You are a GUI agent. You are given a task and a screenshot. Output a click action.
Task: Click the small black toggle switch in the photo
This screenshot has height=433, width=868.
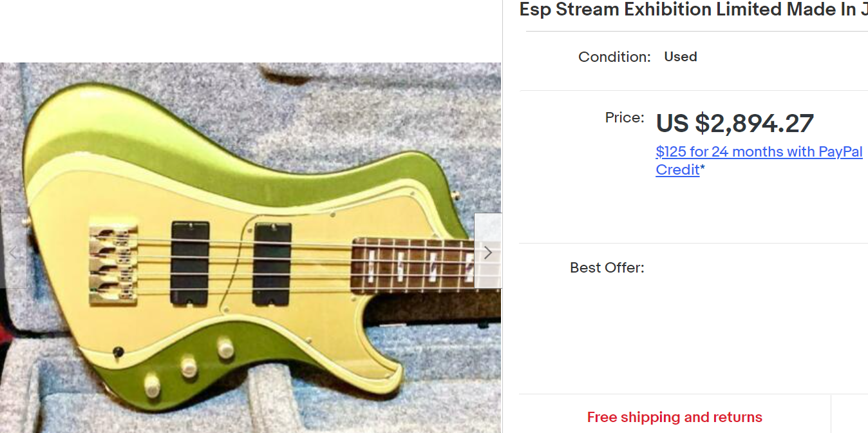118,352
